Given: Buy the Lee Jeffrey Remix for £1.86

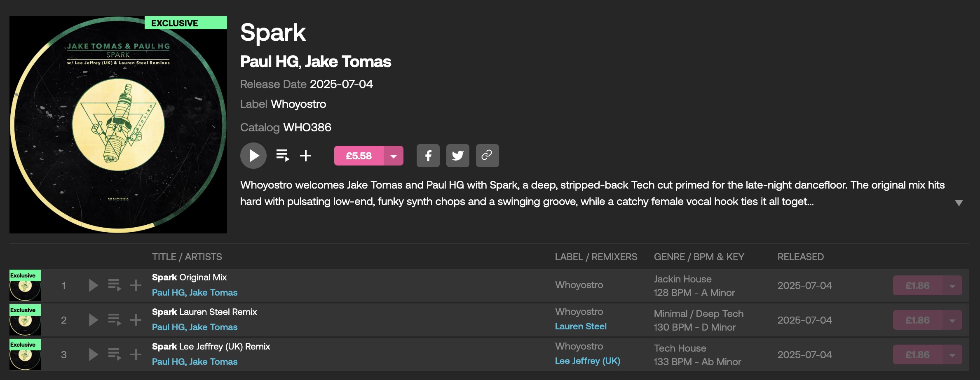Looking at the screenshot, I should pos(917,354).
